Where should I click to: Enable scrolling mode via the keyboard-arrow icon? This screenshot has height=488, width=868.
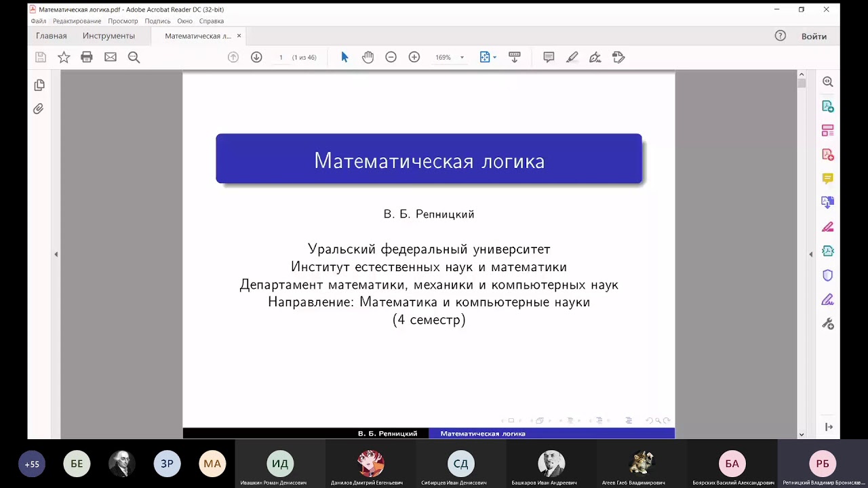[x=515, y=58]
